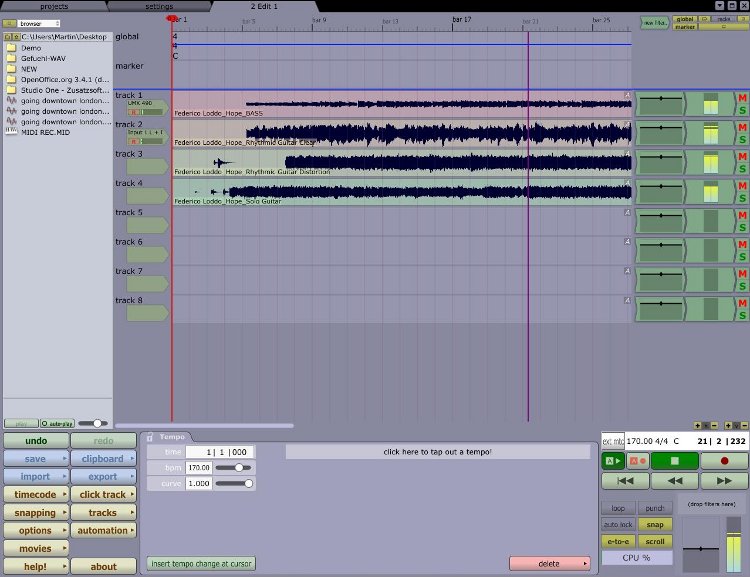Open the save menu
Viewport: 750px width, 577px height.
(x=36, y=458)
